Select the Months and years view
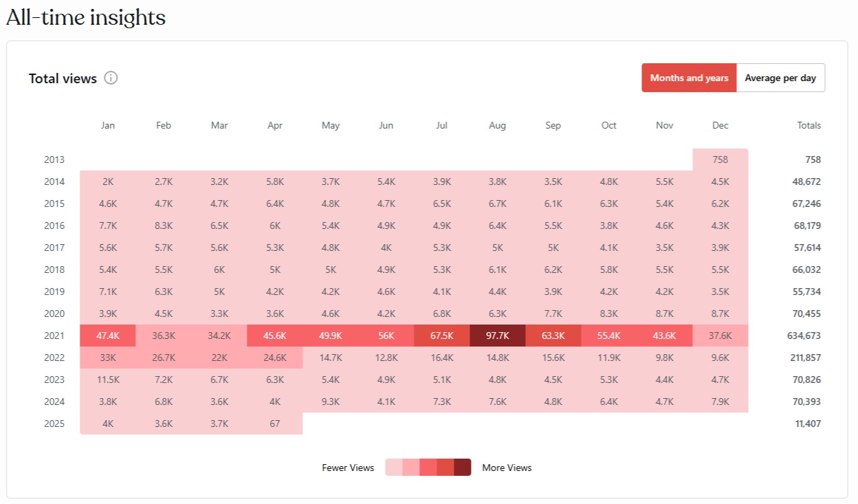Screen dimensions: 858x504 coord(689,78)
